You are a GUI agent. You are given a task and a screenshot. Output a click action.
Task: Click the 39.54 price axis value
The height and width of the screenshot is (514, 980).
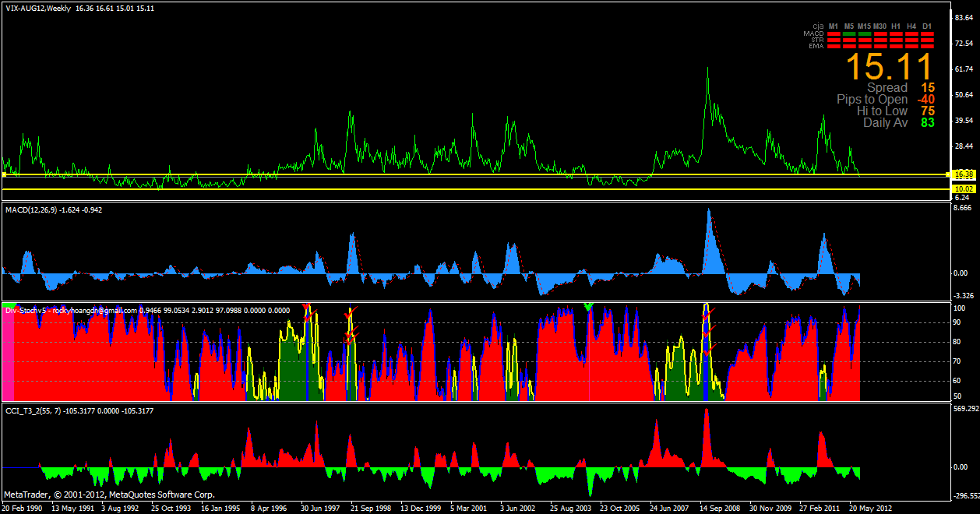pyautogui.click(x=964, y=120)
